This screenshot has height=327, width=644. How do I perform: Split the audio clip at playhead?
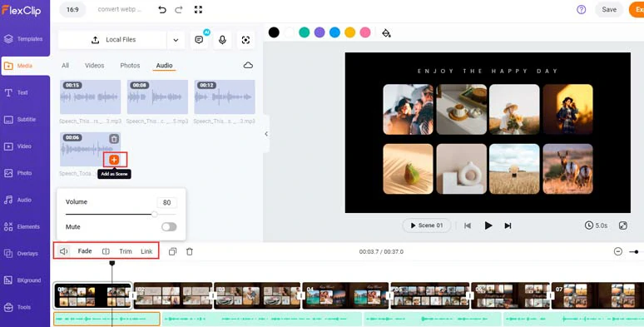coord(106,251)
